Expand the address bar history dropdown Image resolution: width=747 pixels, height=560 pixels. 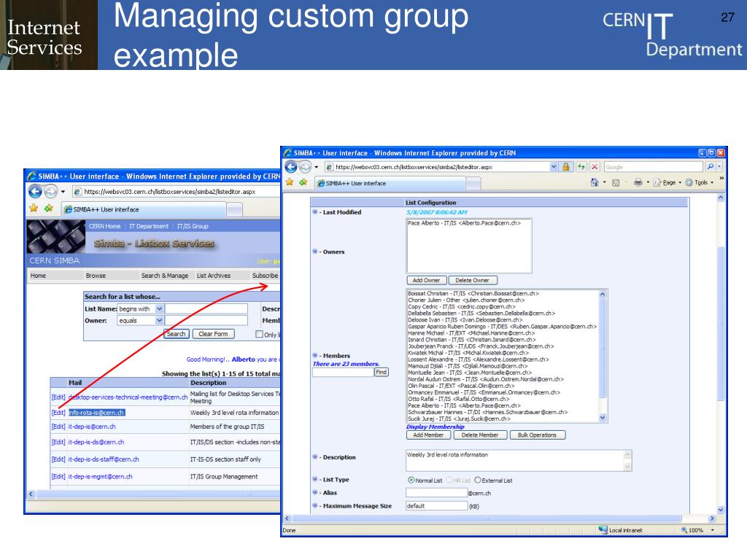(x=554, y=167)
